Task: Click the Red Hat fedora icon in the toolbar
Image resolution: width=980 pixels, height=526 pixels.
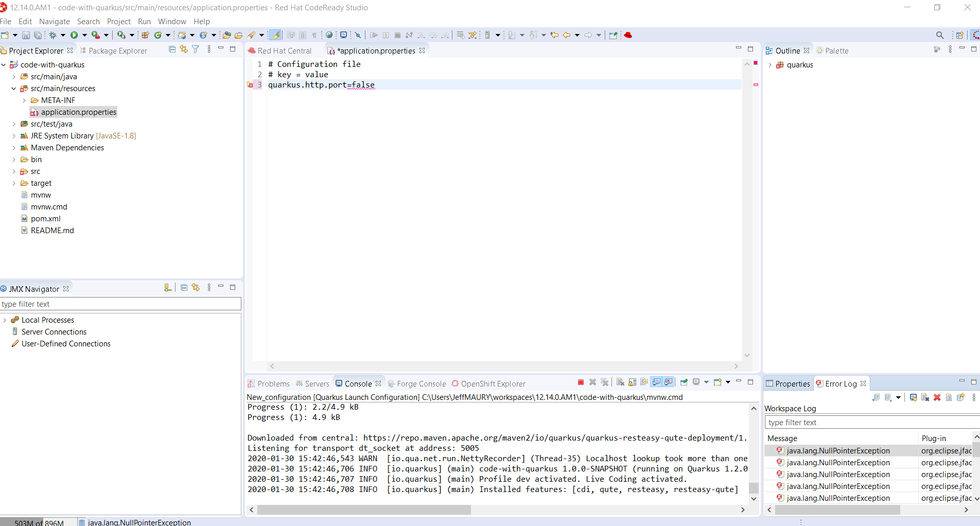Action: pyautogui.click(x=628, y=35)
